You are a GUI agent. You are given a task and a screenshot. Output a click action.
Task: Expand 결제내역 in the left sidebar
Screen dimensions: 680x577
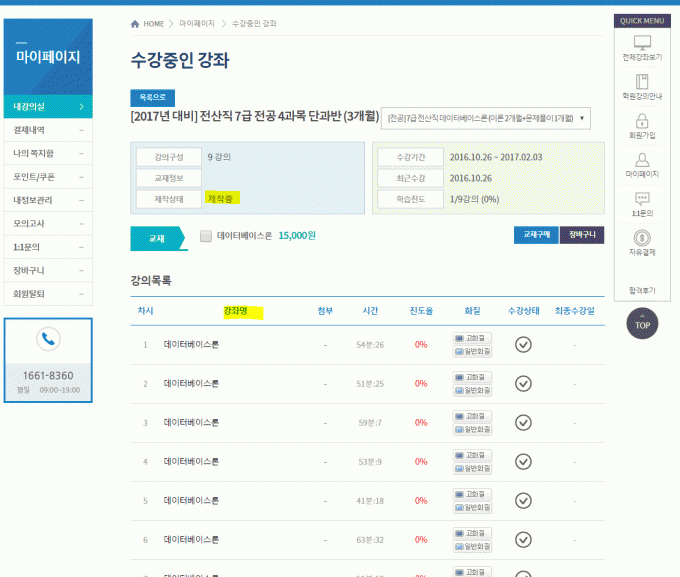[48, 129]
